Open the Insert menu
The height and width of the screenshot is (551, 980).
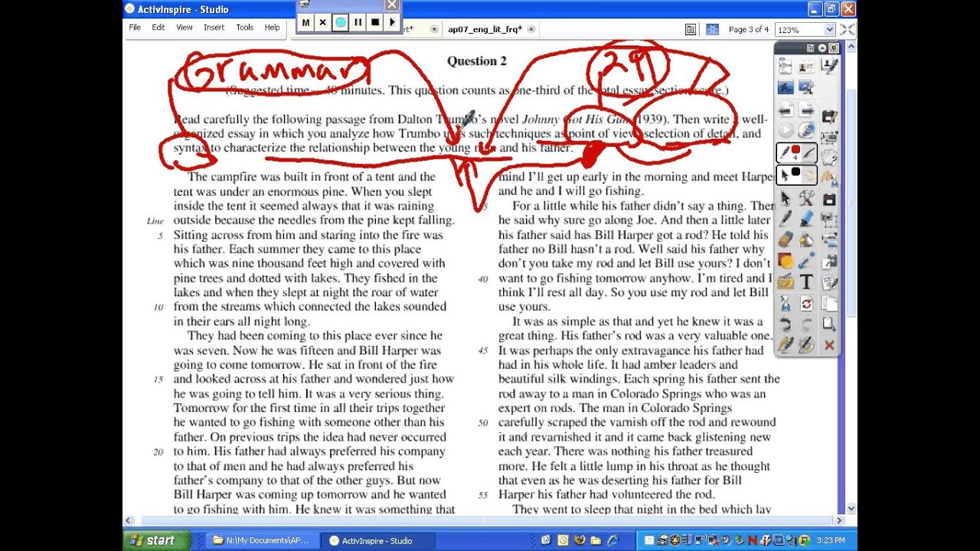(214, 28)
